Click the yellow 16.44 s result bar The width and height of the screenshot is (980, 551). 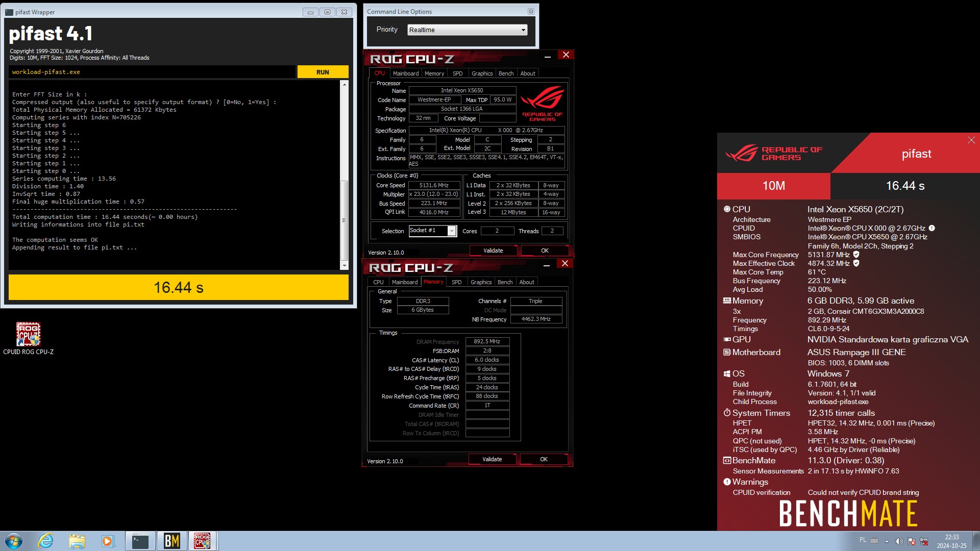click(179, 287)
